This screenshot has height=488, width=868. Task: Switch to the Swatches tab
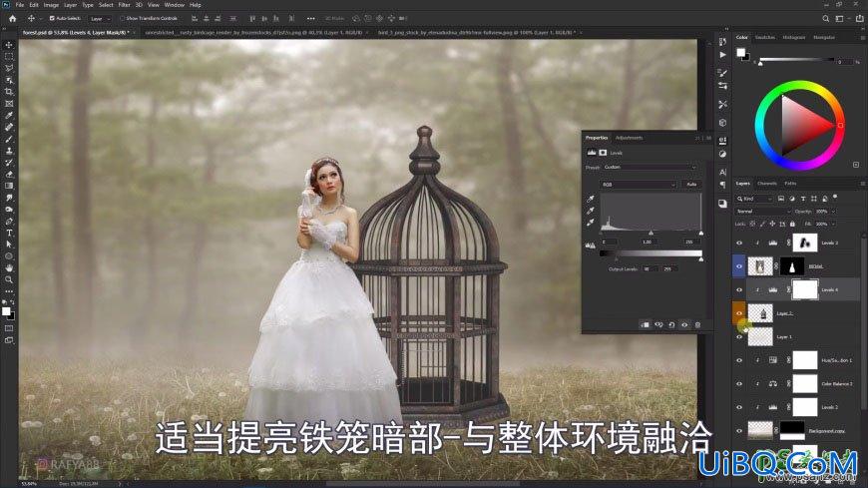coord(765,37)
